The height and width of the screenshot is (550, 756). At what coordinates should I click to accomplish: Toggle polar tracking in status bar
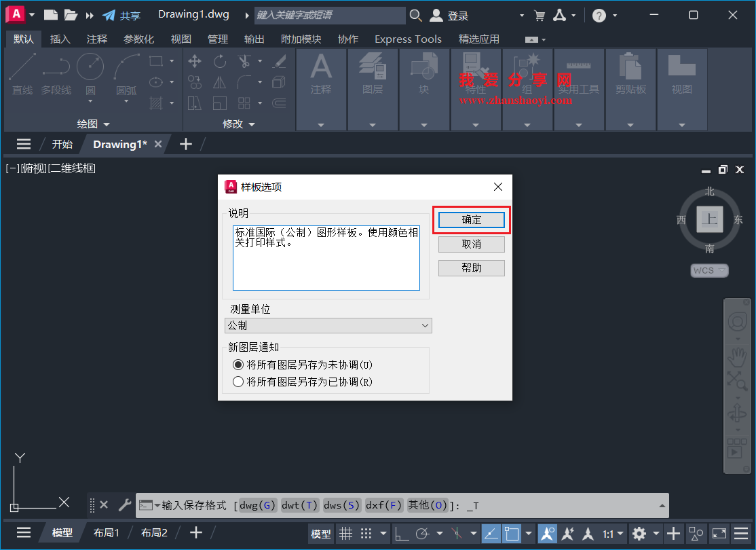tap(422, 534)
